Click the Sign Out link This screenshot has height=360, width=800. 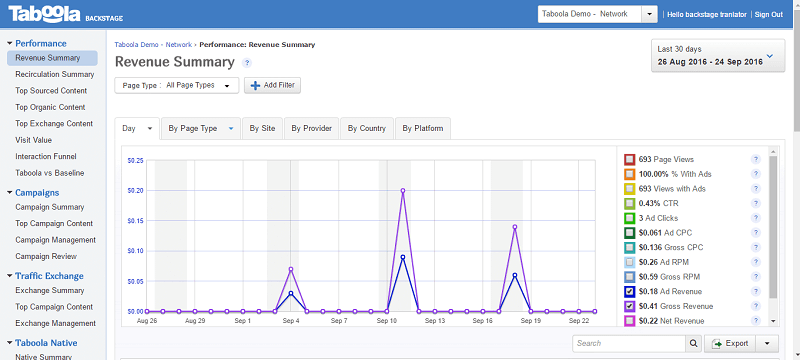768,14
